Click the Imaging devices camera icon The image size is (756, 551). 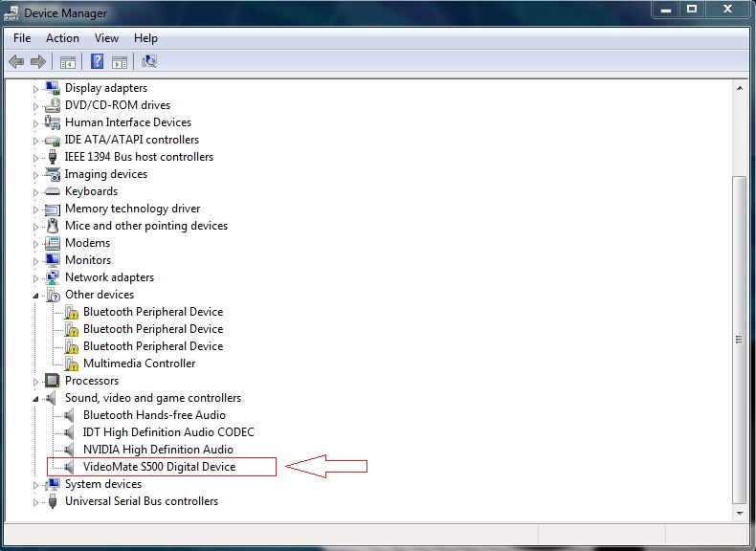(52, 174)
